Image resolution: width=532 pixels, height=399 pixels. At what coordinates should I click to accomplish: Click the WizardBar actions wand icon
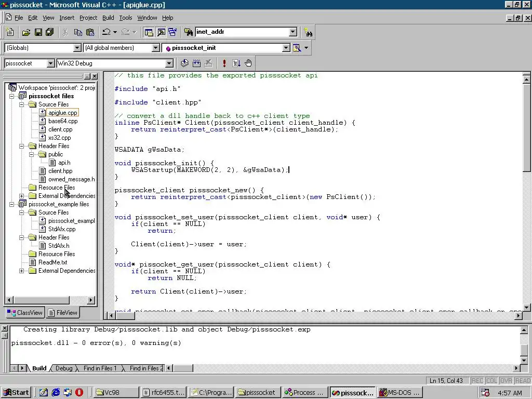(x=297, y=48)
